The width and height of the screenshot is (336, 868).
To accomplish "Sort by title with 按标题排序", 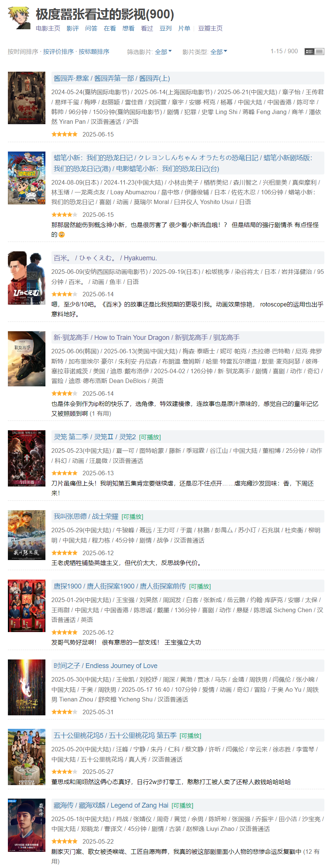I will click(94, 52).
